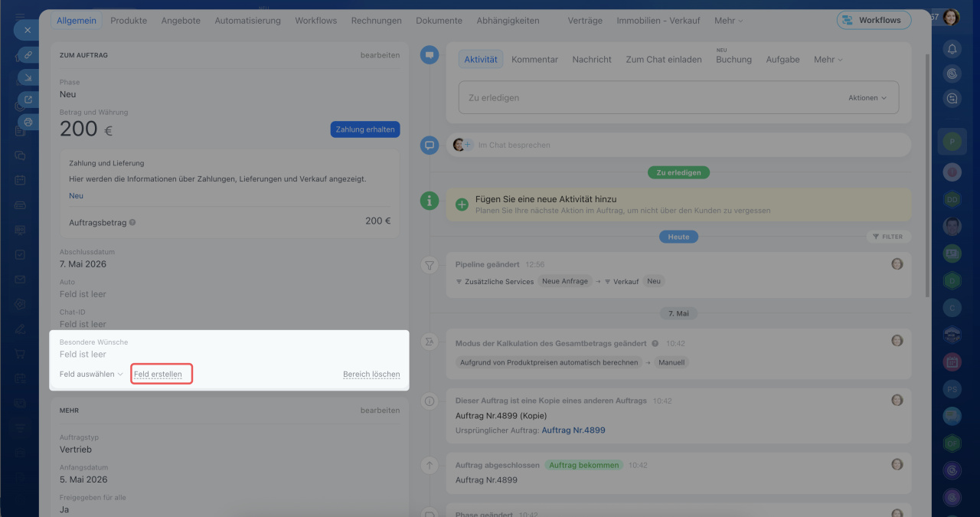Click the spiral icon below the bell
This screenshot has width=980, height=517.
click(952, 74)
